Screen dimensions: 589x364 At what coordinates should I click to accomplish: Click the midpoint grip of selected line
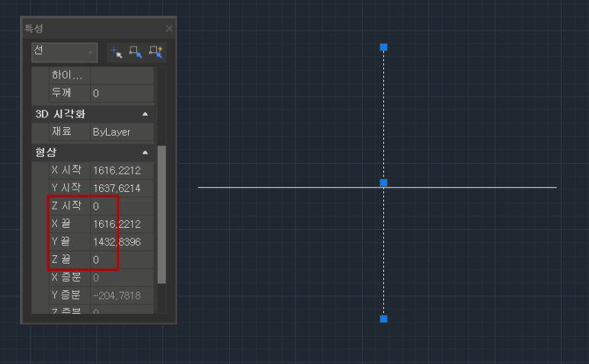coord(383,183)
